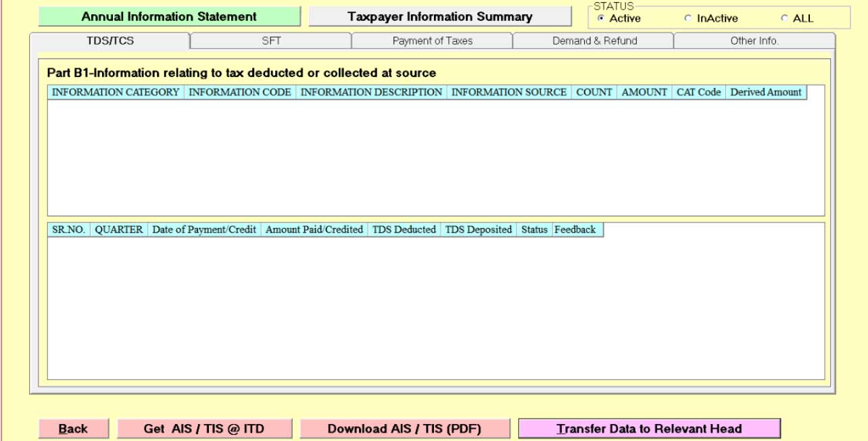Choose the InActive status option

point(688,18)
